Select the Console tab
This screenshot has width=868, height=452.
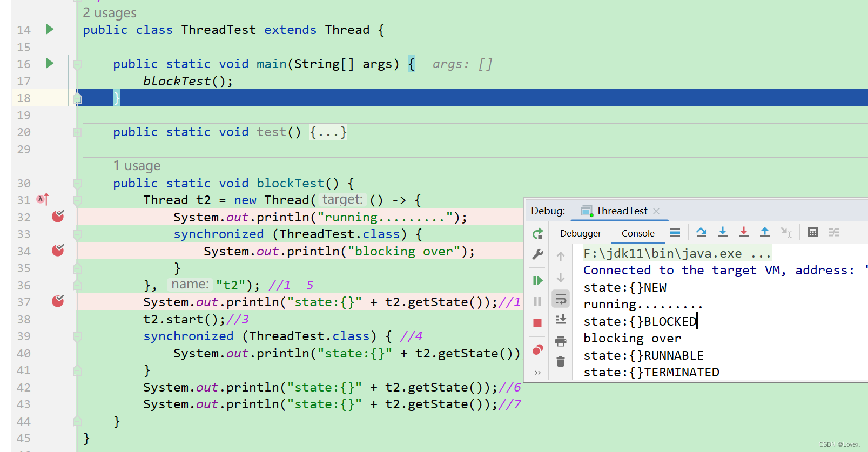(x=638, y=233)
